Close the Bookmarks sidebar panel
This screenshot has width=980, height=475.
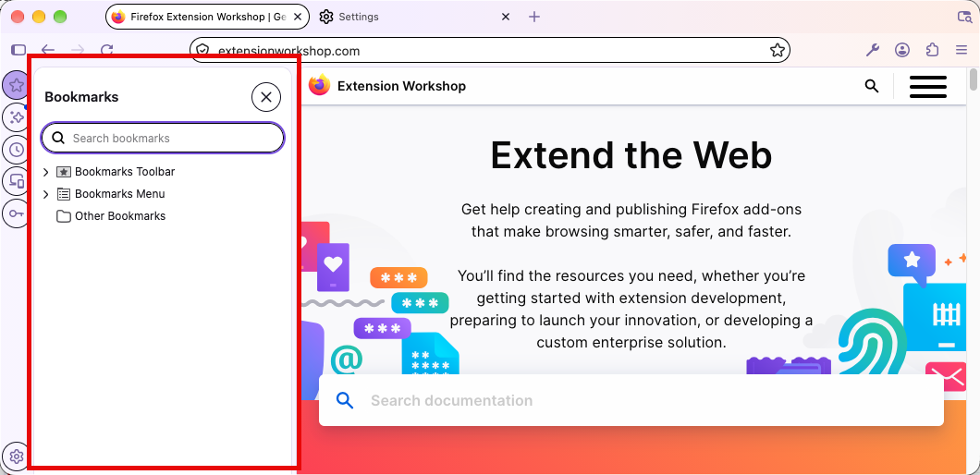pos(266,97)
